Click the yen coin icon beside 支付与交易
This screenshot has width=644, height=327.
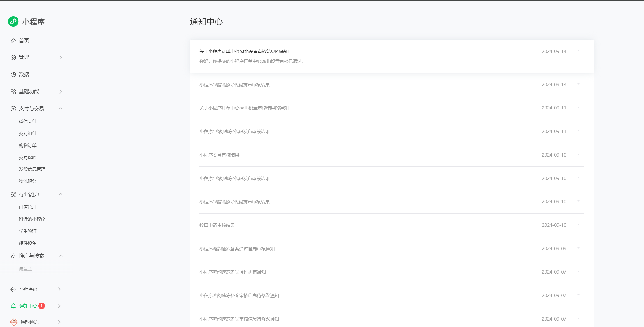tap(13, 109)
